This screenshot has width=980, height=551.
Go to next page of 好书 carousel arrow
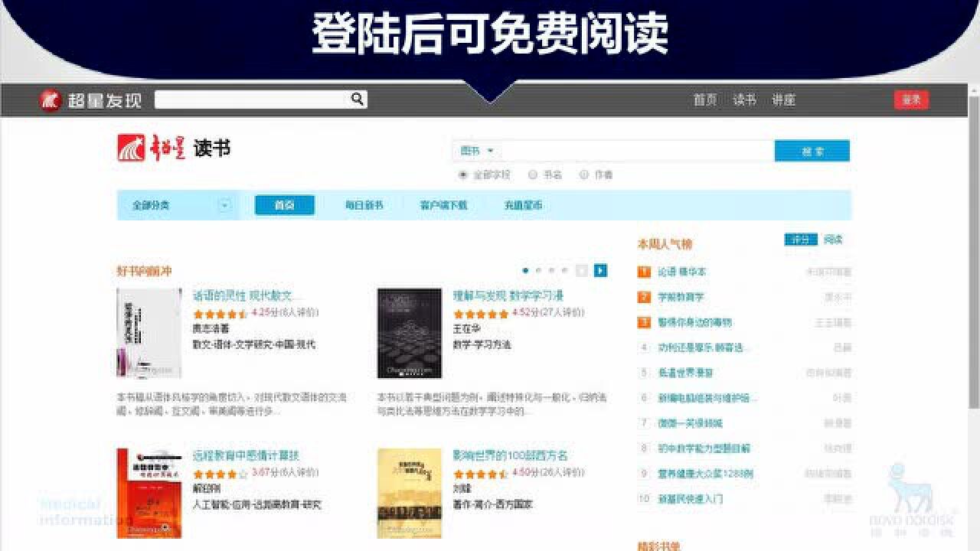601,270
